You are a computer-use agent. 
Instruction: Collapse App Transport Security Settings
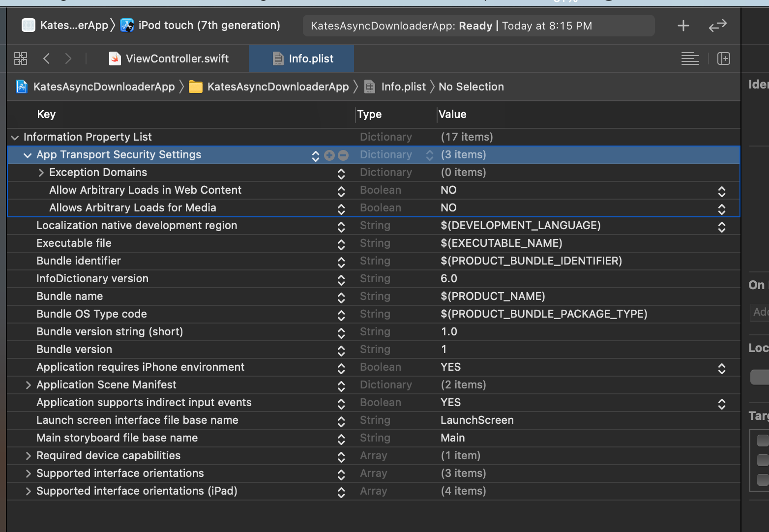(x=28, y=155)
